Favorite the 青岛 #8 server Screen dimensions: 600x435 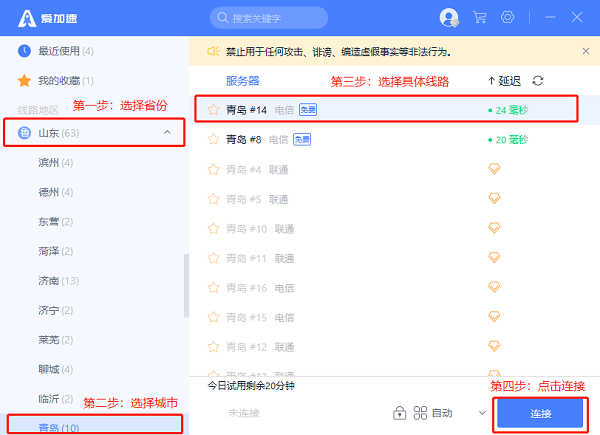[x=214, y=139]
